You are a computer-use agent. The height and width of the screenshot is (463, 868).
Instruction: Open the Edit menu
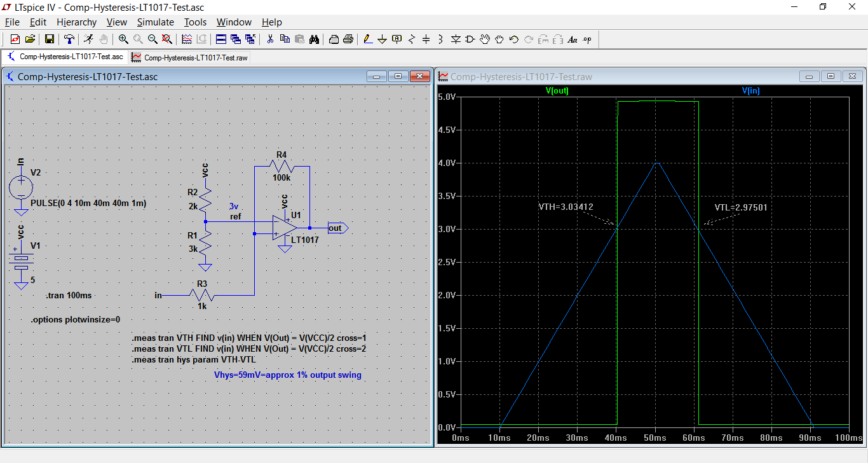point(38,22)
